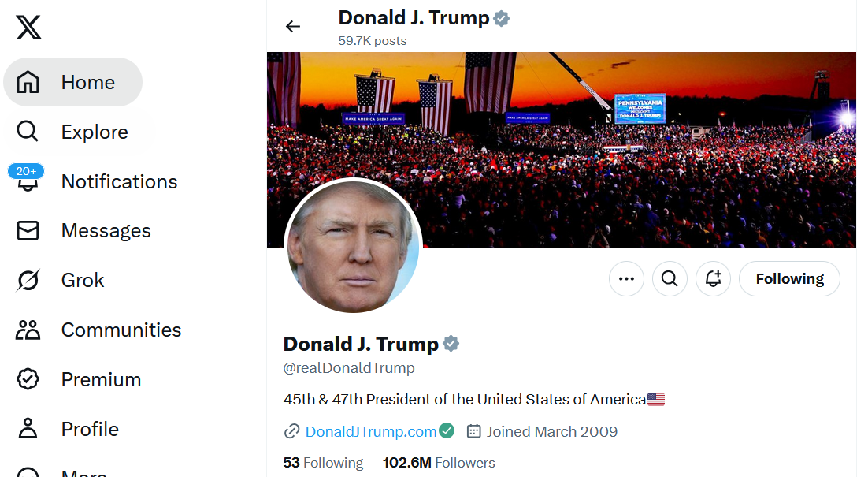
Task: View the 102.6M Followers list
Action: tap(439, 463)
